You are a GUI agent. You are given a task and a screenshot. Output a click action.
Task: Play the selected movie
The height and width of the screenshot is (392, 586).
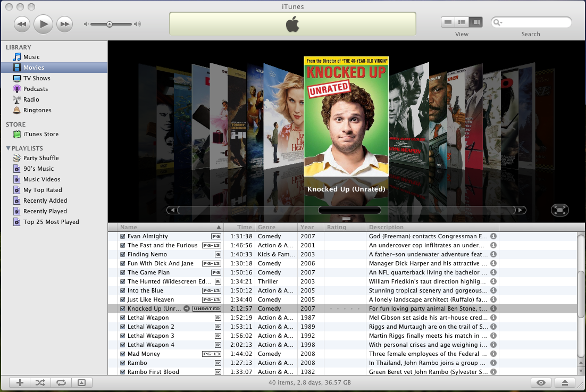[x=43, y=23]
